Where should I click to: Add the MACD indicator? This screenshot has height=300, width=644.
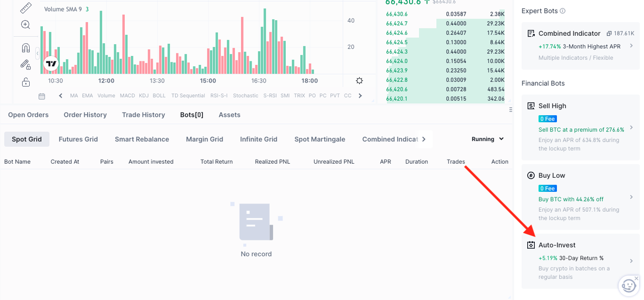click(127, 96)
